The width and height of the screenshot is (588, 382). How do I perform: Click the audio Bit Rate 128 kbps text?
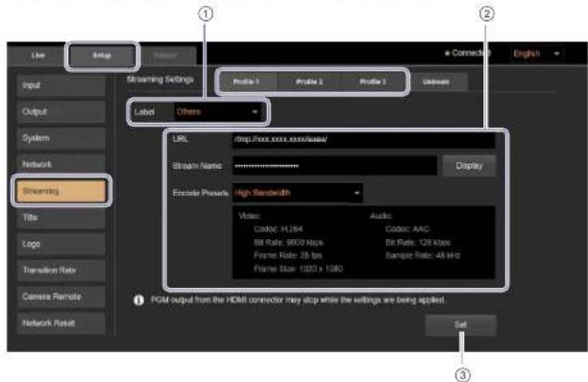pyautogui.click(x=418, y=242)
